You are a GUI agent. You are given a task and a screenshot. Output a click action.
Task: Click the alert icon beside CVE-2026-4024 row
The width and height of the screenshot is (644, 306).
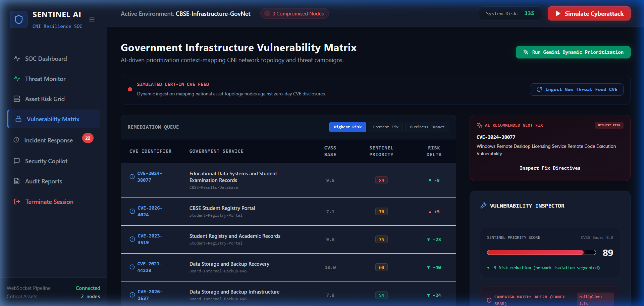click(x=132, y=211)
